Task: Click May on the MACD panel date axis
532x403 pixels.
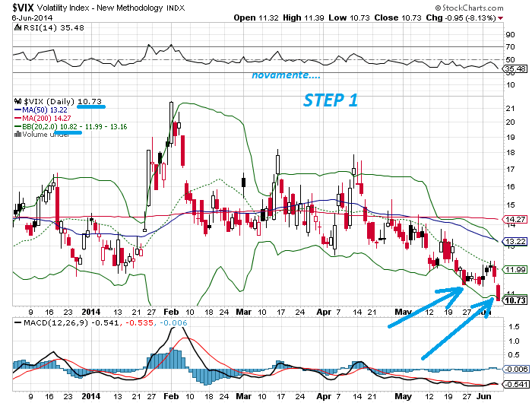Action: point(403,396)
